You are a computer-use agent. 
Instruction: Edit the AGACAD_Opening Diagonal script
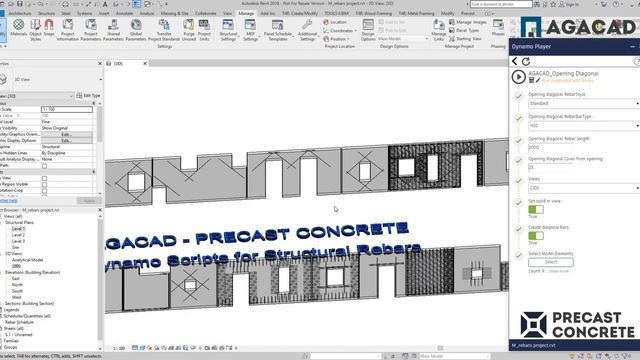click(x=538, y=80)
